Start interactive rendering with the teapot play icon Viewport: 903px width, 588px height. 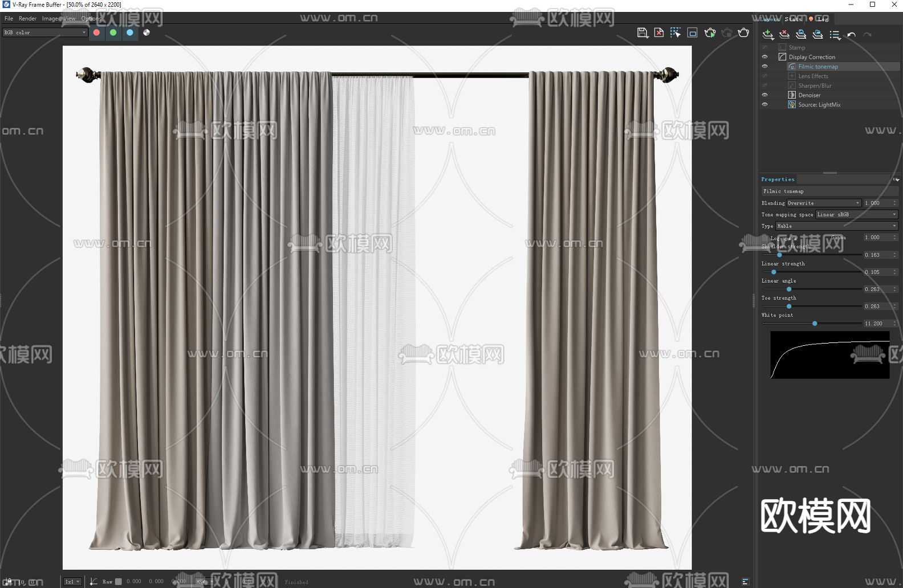click(x=710, y=32)
